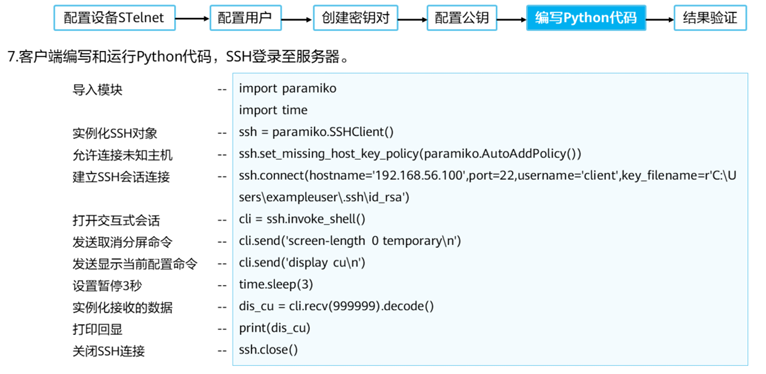Screen dimensions: 766x374
Task: Click the screen-length 0 temporary code line
Action: point(350,242)
